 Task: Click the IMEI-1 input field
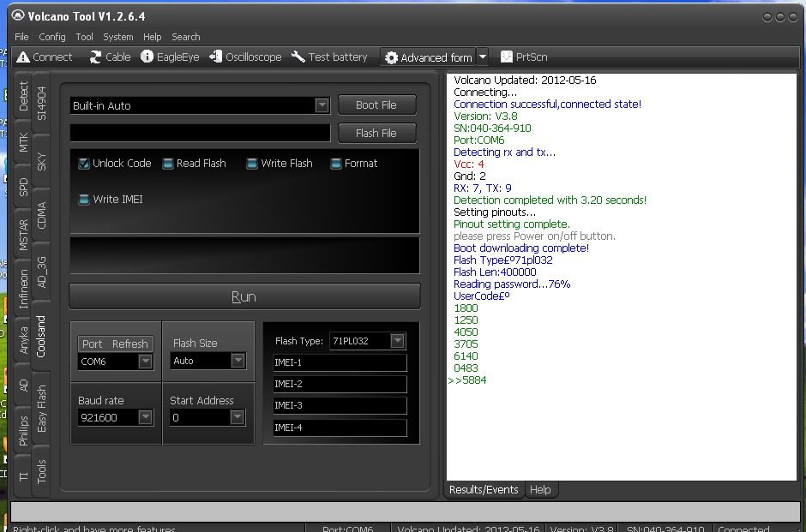(340, 362)
